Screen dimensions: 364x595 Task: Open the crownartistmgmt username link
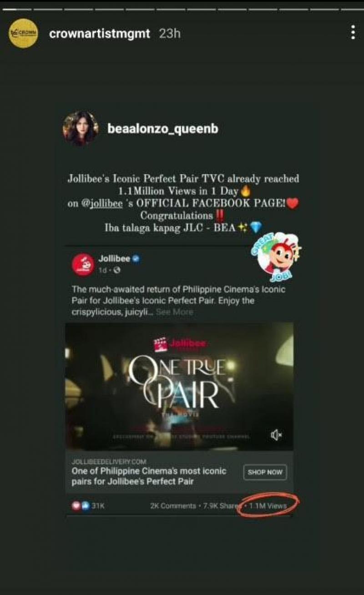coord(99,34)
